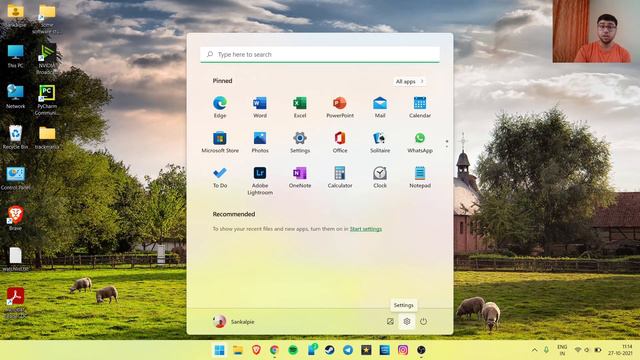This screenshot has width=640, height=360.
Task: Open Google Chrome from the taskbar
Action: pyautogui.click(x=274, y=350)
